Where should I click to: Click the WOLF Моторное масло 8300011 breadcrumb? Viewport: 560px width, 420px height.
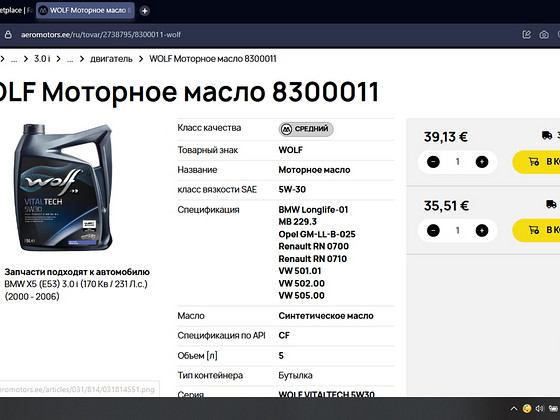[x=213, y=59]
